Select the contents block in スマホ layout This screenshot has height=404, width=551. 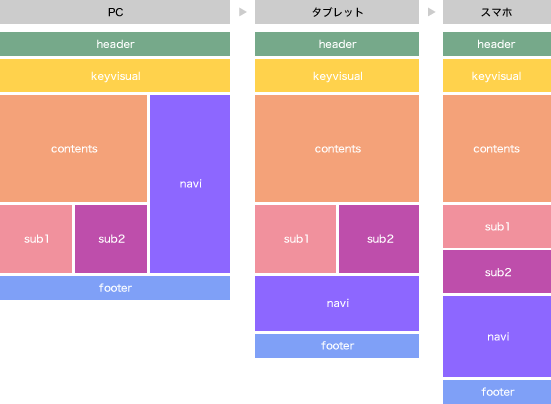497,148
